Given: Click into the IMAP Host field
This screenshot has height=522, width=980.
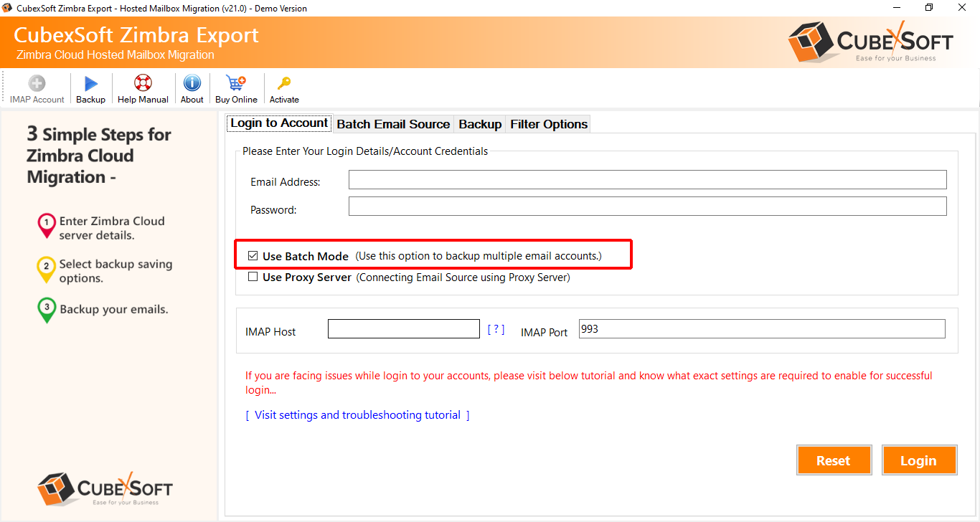Looking at the screenshot, I should point(404,329).
